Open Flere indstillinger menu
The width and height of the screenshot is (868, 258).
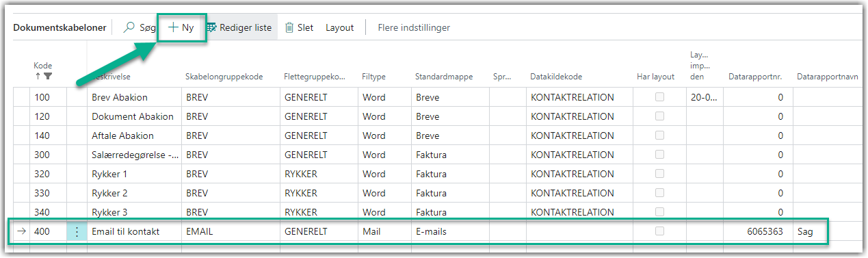tap(414, 28)
